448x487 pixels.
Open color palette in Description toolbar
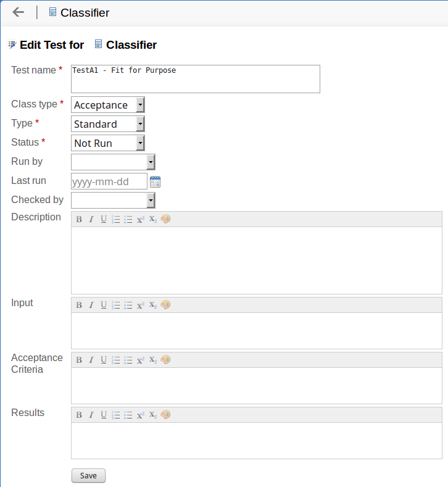point(165,219)
